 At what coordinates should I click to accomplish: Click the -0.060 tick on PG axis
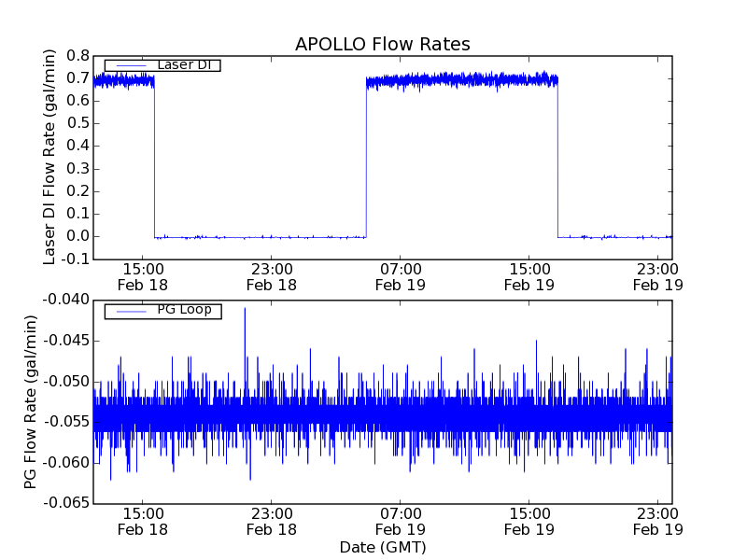(66, 462)
